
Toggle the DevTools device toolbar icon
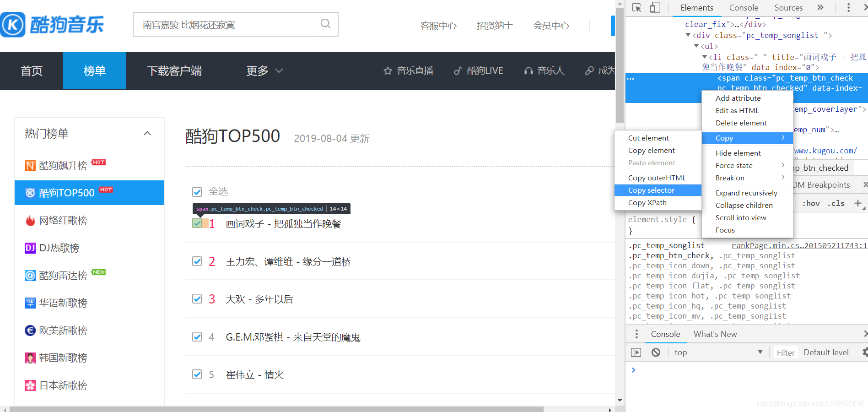click(x=655, y=8)
